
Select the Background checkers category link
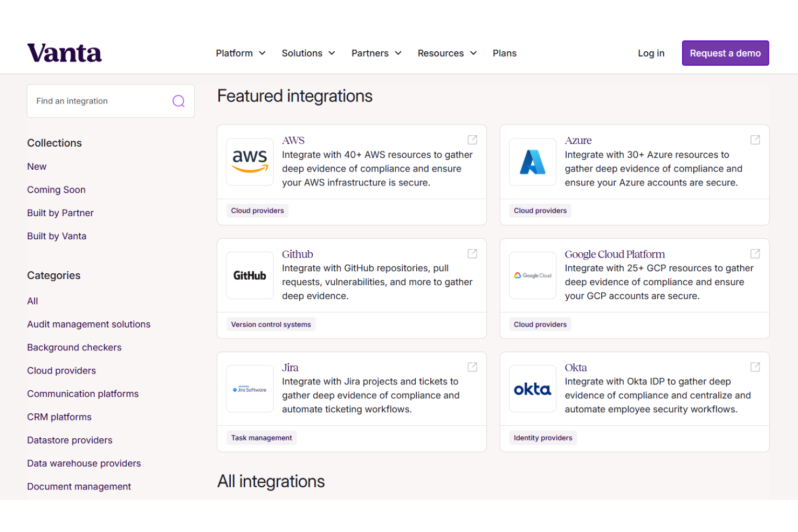(x=74, y=347)
